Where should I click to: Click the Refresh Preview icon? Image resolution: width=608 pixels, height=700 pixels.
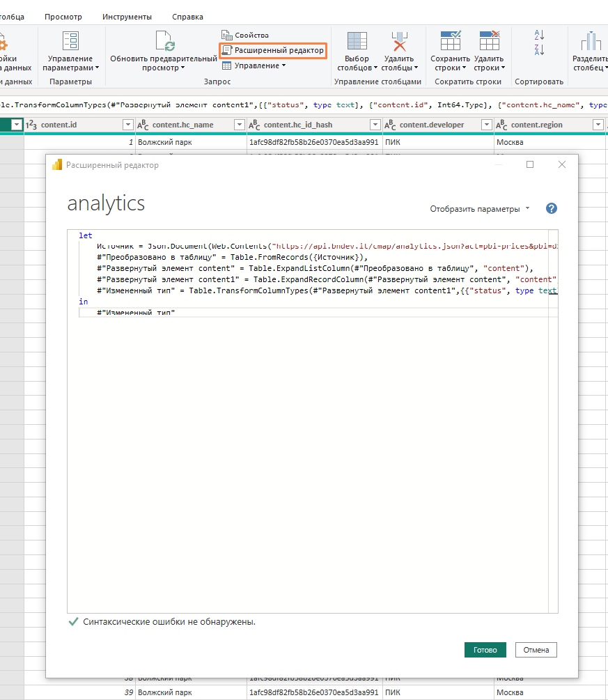[x=165, y=40]
